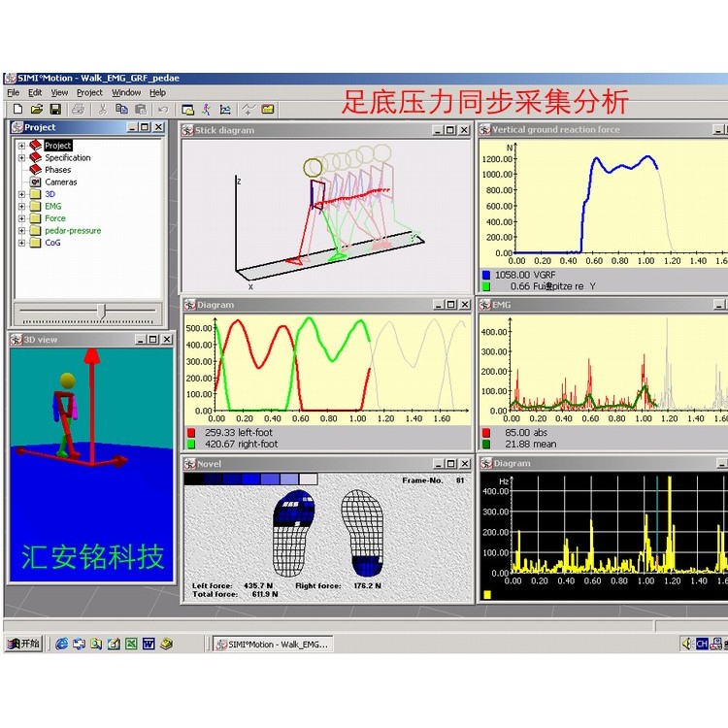Select Phases in the project tree
The height and width of the screenshot is (728, 728).
(x=58, y=170)
